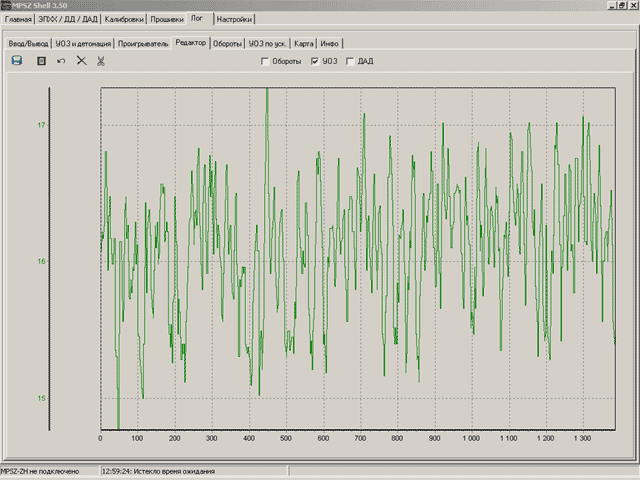Viewport: 640px width, 480px height.
Task: Click the delete X toolbar icon
Action: point(82,61)
